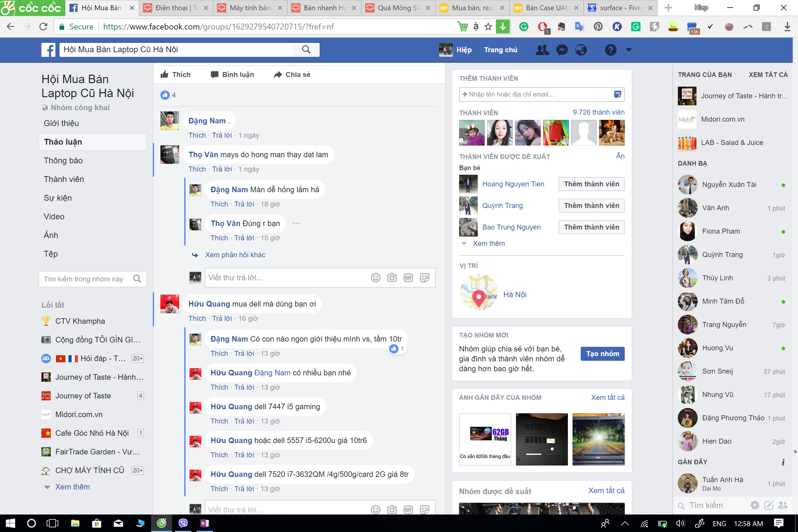The height and width of the screenshot is (532, 798).
Task: Reload the page
Action: tap(43, 27)
